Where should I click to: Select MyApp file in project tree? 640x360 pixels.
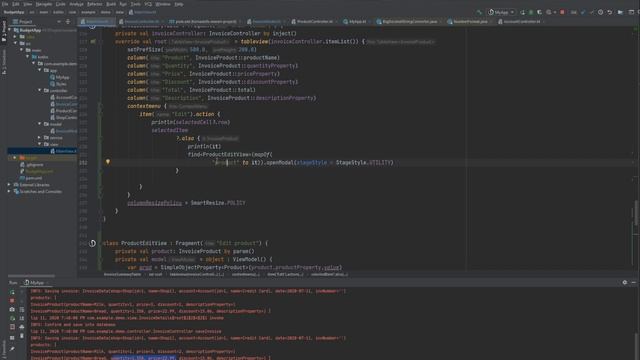[60, 77]
